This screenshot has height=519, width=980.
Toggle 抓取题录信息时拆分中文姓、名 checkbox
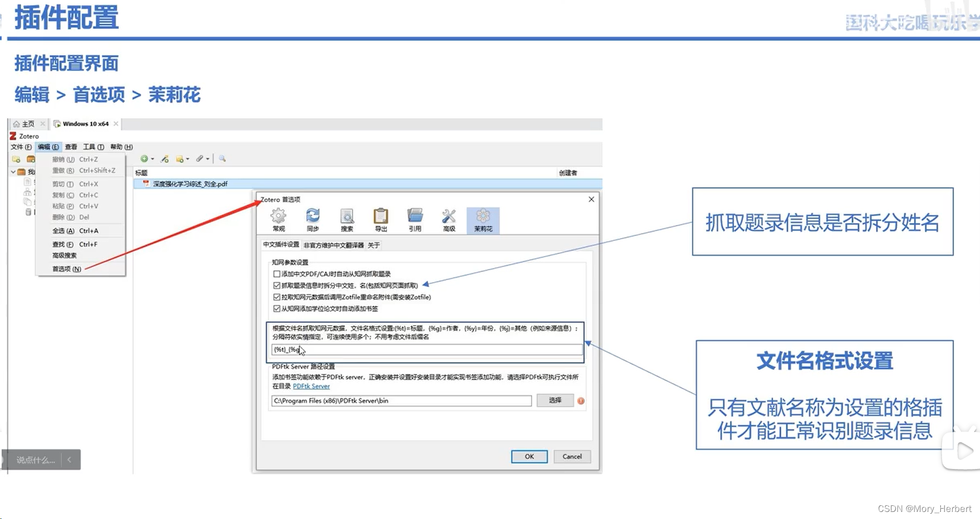click(277, 285)
